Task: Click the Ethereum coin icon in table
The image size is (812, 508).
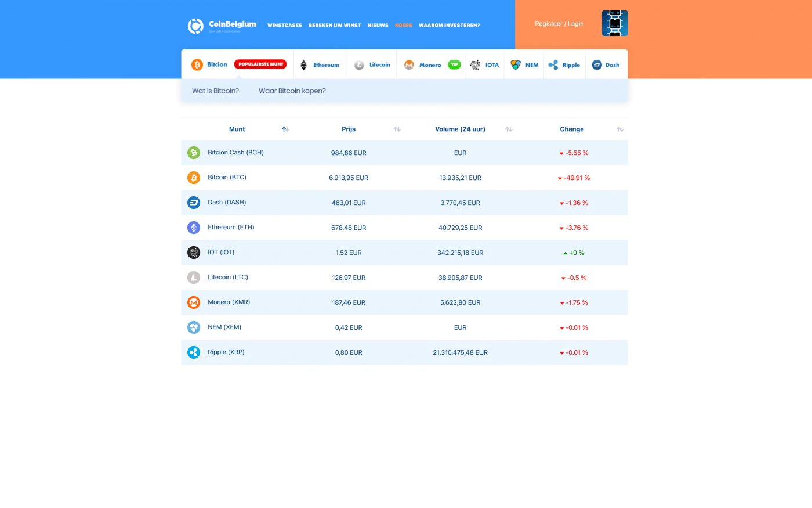Action: pyautogui.click(x=194, y=228)
